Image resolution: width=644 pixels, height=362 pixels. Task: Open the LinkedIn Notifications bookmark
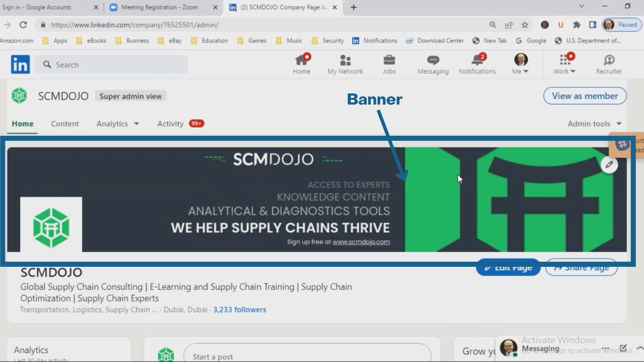click(375, 41)
